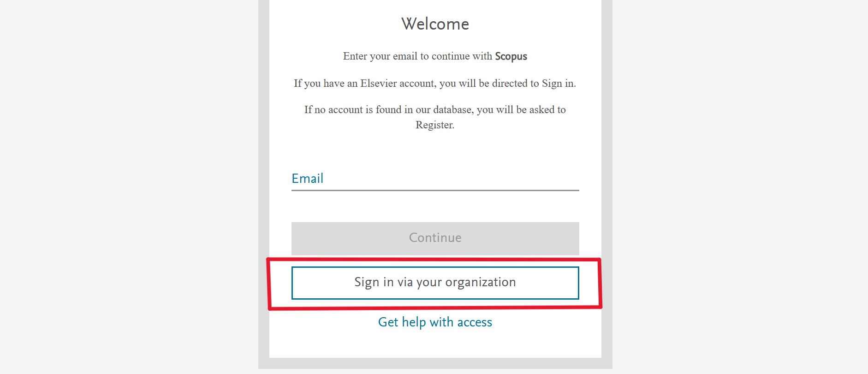Click the underline of the Email field
868x374 pixels.
click(435, 190)
